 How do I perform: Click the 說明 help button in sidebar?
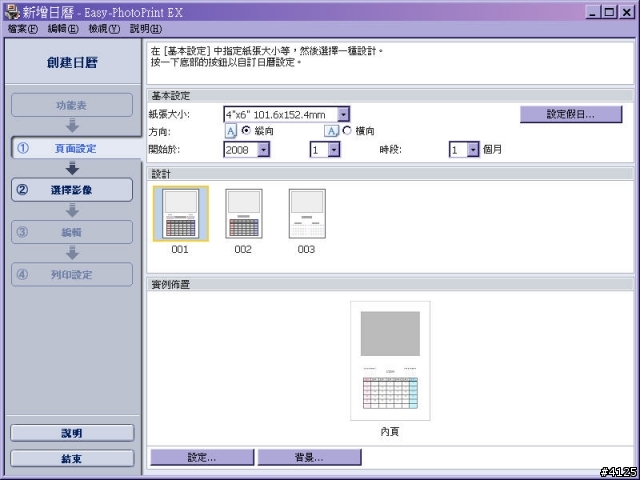(x=72, y=433)
